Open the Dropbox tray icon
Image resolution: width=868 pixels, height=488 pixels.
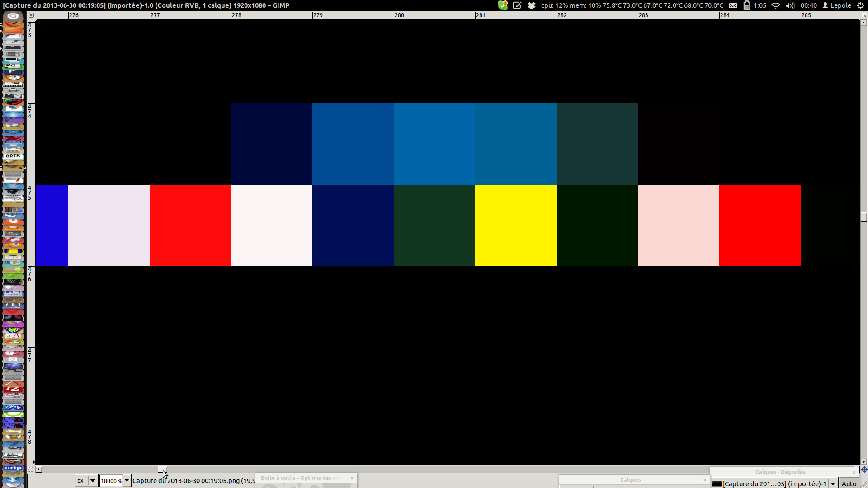(x=532, y=5)
